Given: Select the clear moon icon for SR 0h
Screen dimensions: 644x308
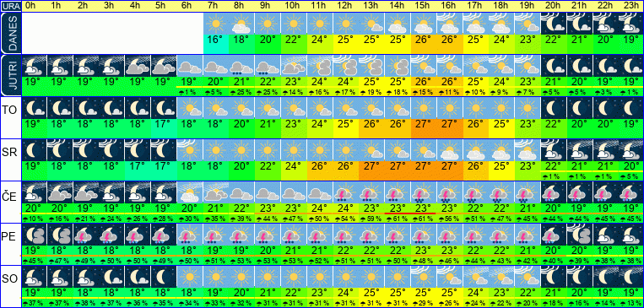Looking at the screenshot, I should pyautogui.click(x=34, y=150).
